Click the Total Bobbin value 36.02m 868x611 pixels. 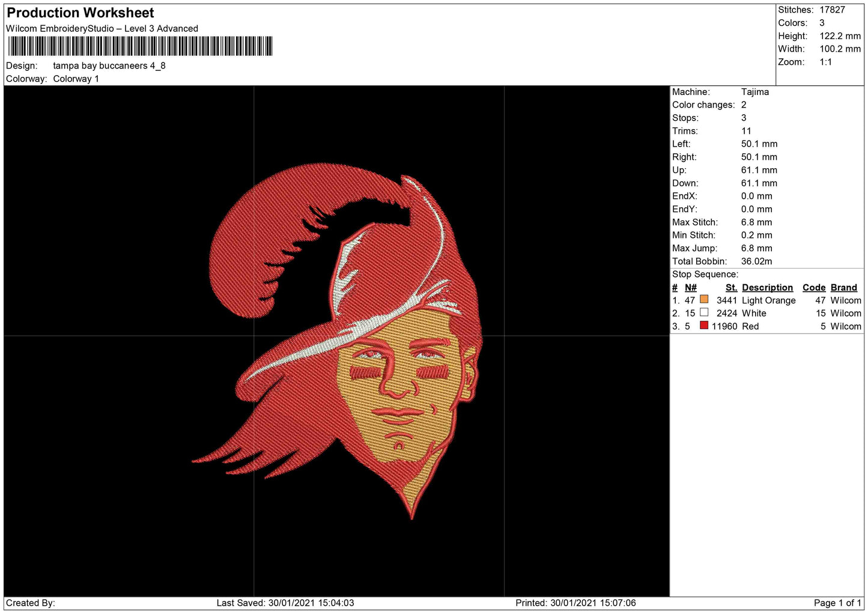(756, 261)
